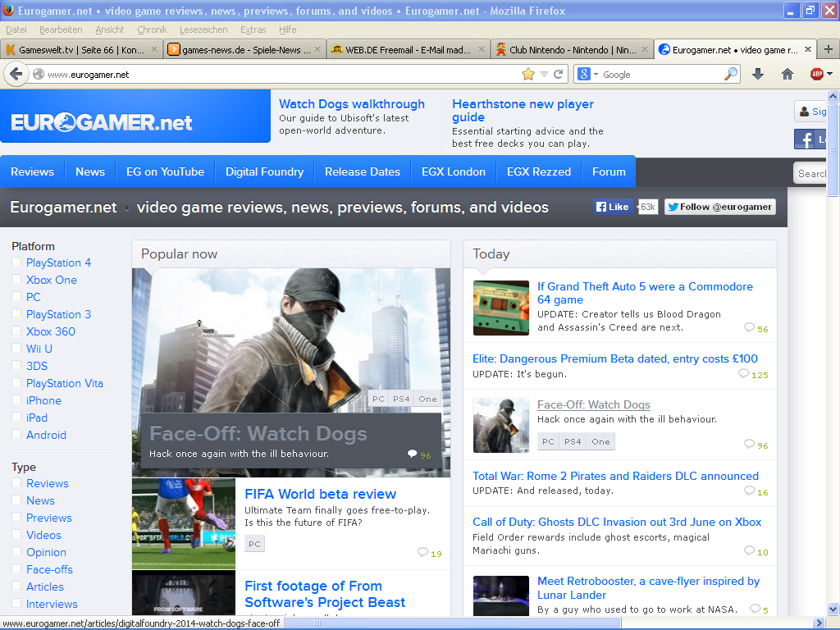This screenshot has height=630, width=840.
Task: Open the Hearthstone new player guide link
Action: point(523,111)
